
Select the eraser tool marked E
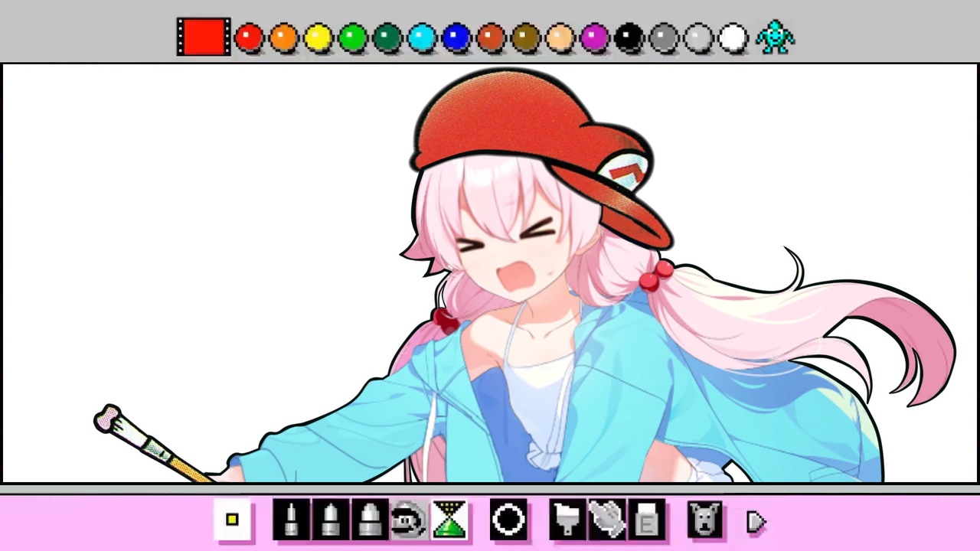[647, 520]
